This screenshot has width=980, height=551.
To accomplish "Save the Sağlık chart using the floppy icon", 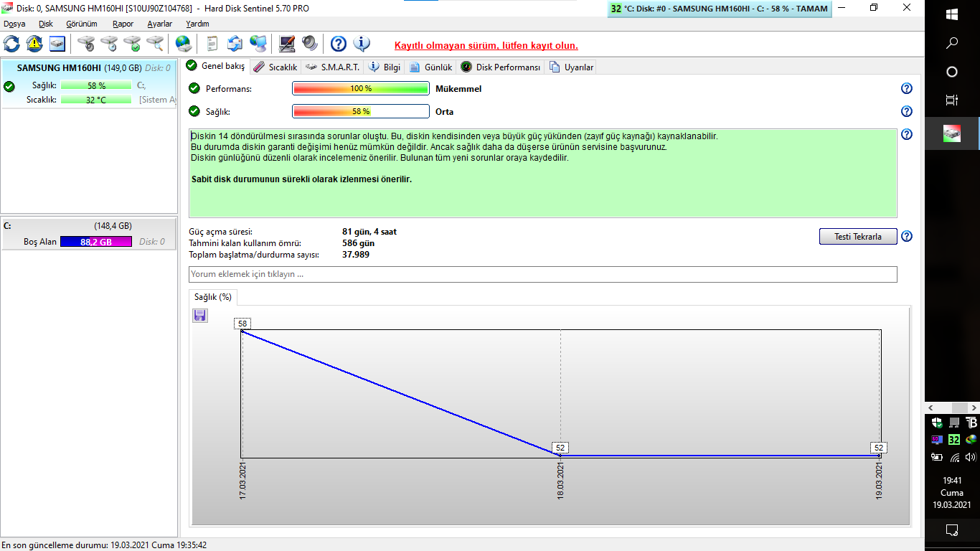I will [x=200, y=315].
